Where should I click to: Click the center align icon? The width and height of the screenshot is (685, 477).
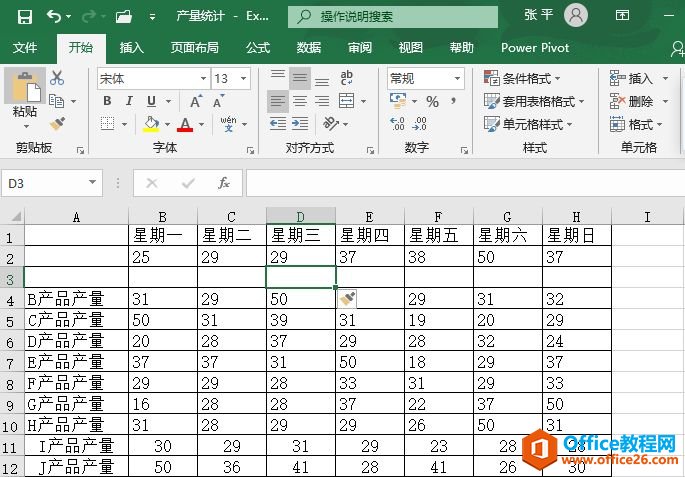point(299,101)
